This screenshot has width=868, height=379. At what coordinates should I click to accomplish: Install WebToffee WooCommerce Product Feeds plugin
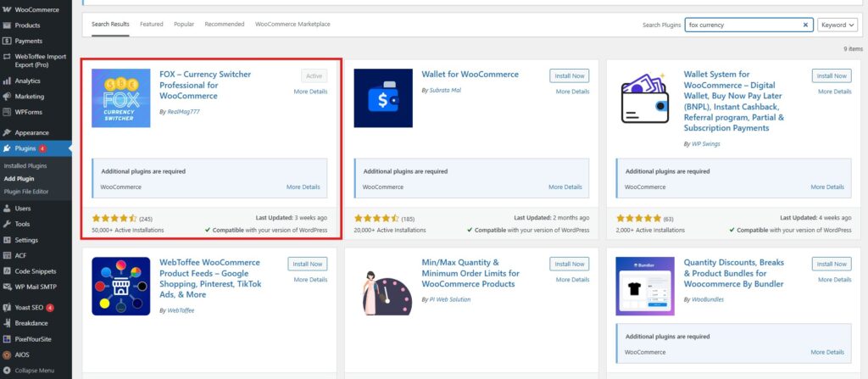tap(307, 264)
